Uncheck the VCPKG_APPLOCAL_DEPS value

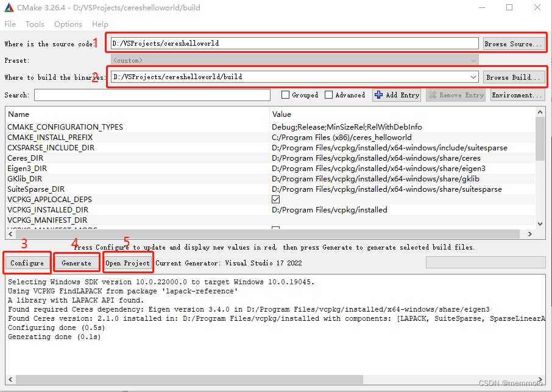[275, 199]
